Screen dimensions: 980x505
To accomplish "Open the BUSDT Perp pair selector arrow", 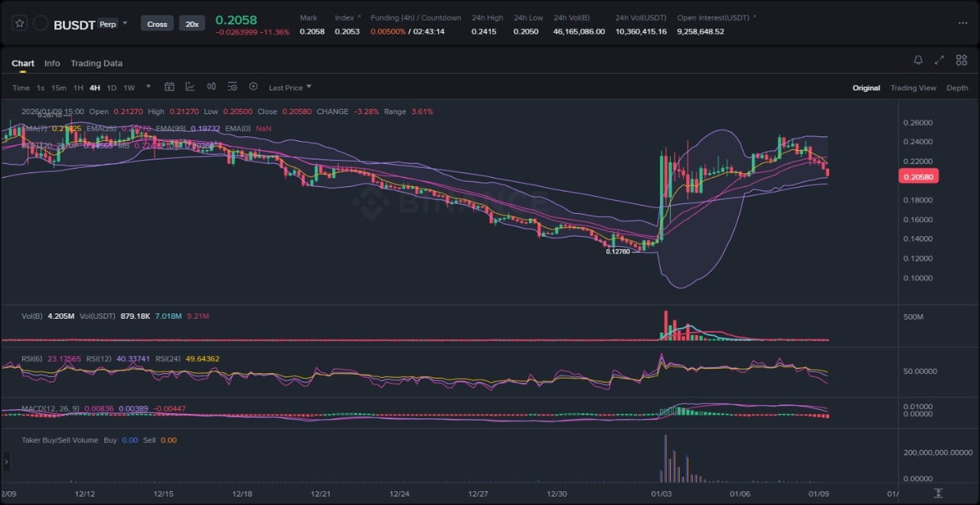I will tap(125, 24).
